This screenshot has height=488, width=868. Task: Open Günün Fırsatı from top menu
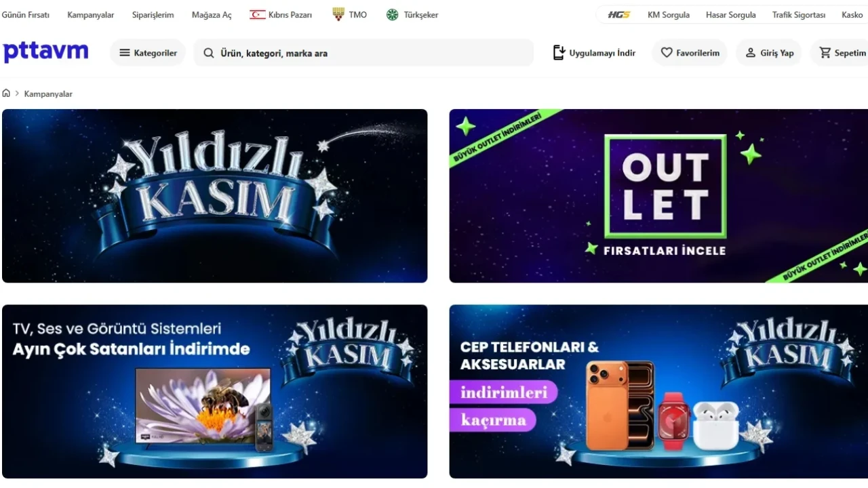coord(26,15)
